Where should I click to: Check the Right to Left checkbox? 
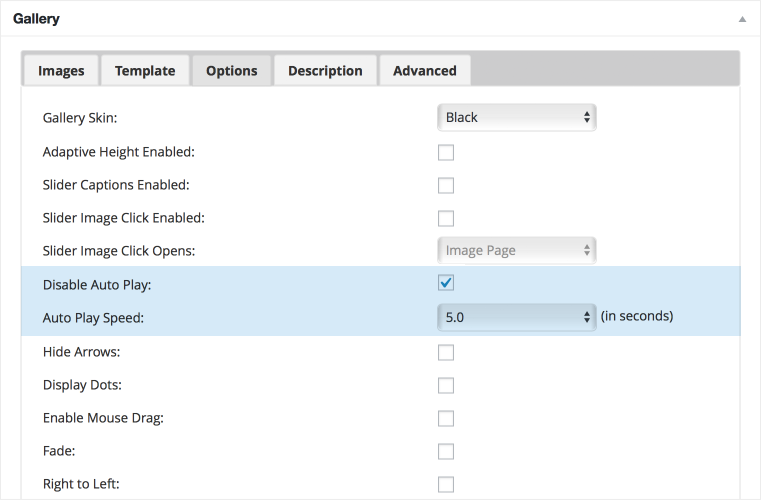pos(446,484)
